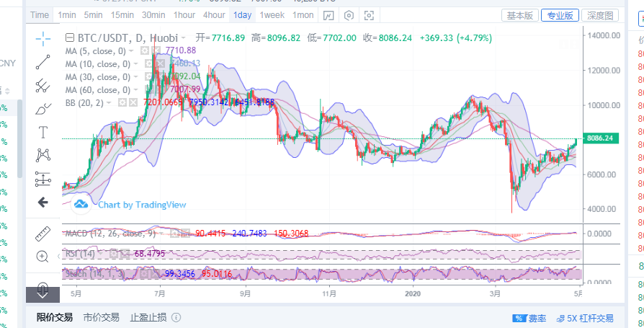Select the crosshair cursor tool
The height and width of the screenshot is (328, 644).
pos(43,39)
